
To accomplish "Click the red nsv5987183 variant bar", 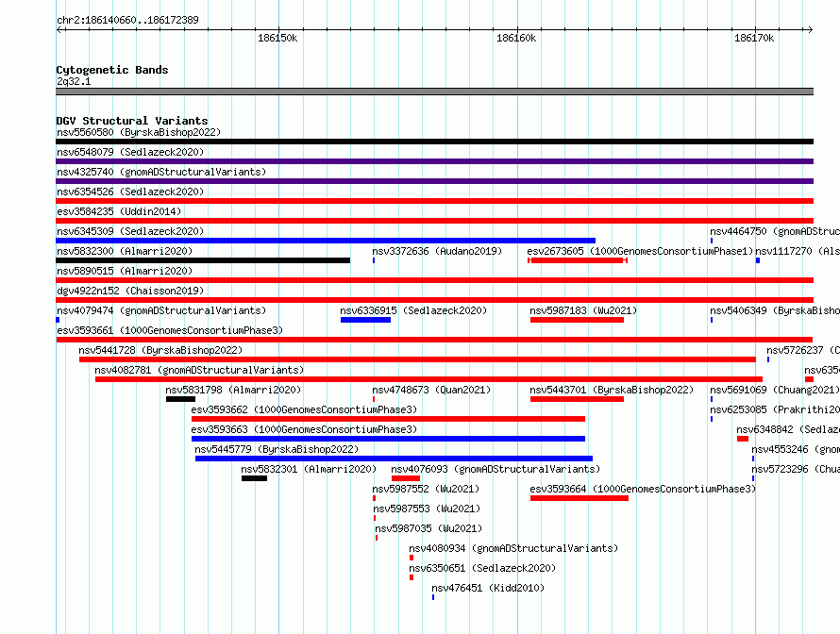I will coord(577,320).
